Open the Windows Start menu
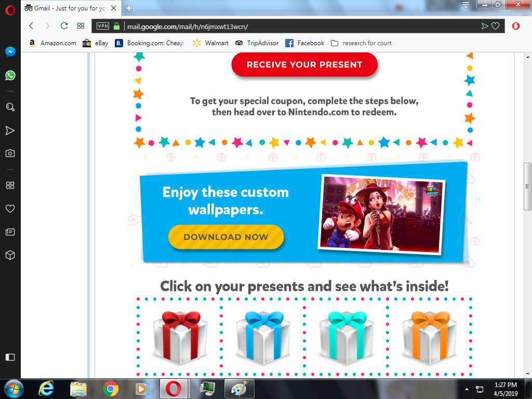Viewport: 532px width, 399px height. click(x=14, y=389)
